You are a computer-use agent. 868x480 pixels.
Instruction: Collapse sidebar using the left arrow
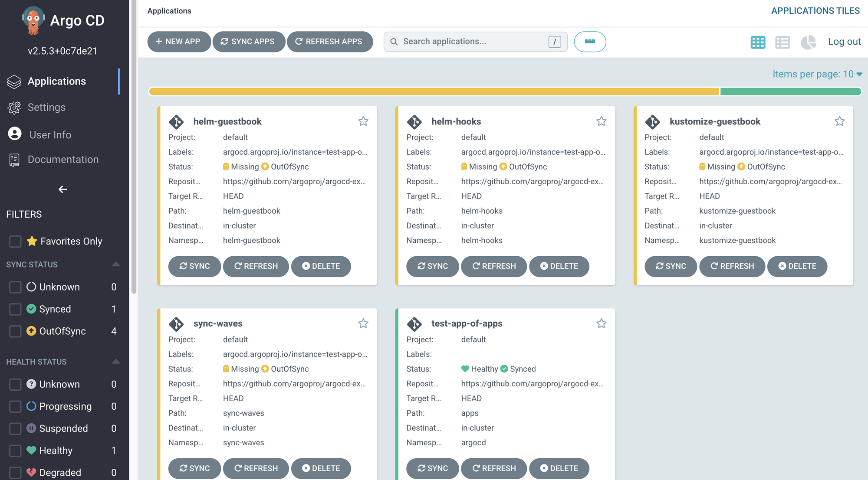pos(63,189)
